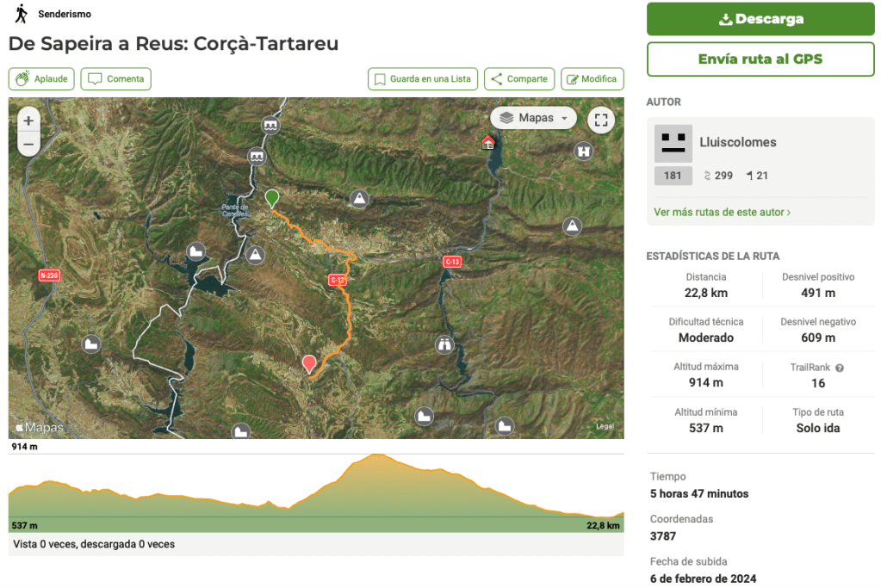Open author Lluiscolomes profile link
Screen dimensions: 881x588
point(739,142)
